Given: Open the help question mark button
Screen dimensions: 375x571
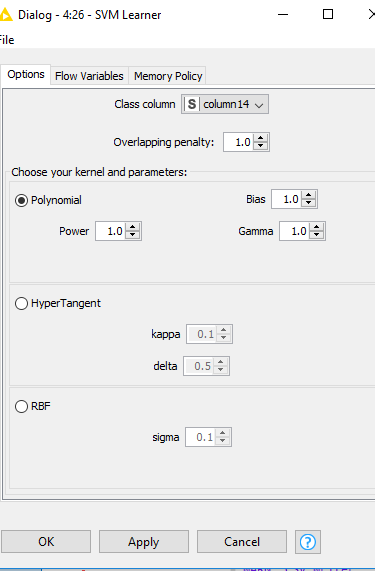Looking at the screenshot, I should [308, 542].
